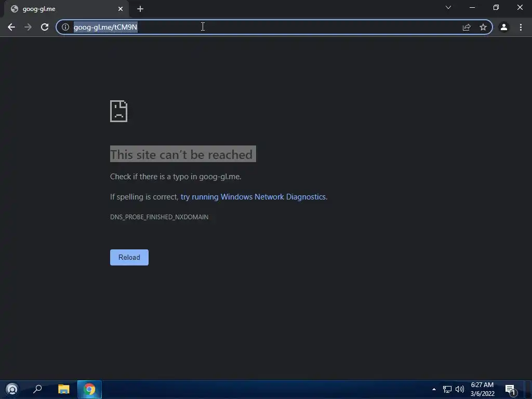Viewport: 532px width, 399px height.
Task: Restore down the Chrome window
Action: point(496,7)
